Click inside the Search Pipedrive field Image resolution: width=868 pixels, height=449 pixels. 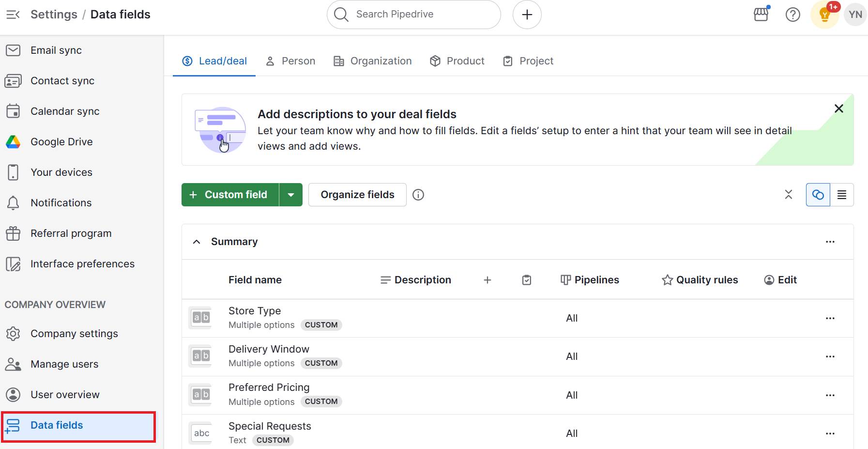tap(413, 14)
